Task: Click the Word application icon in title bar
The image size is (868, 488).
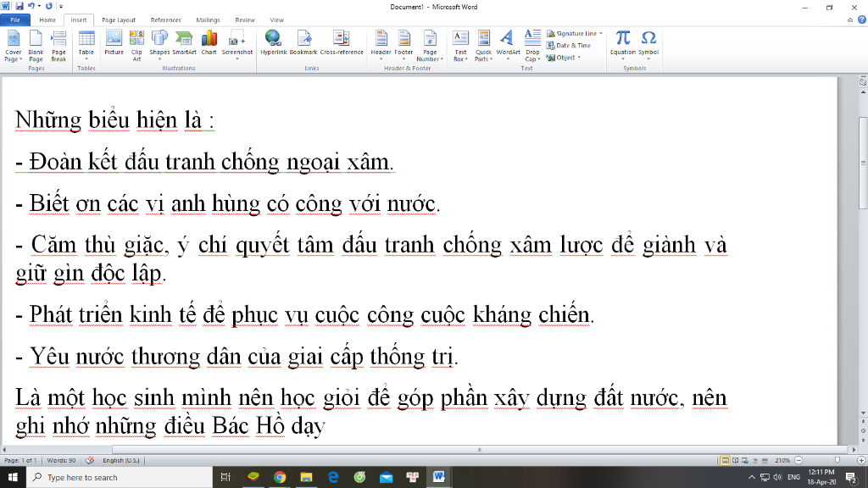Action: click(x=6, y=6)
